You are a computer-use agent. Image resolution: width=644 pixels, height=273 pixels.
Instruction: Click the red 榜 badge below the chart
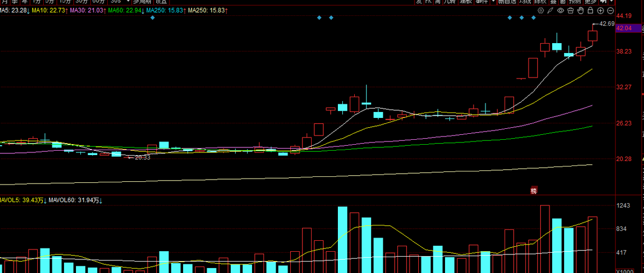(534, 191)
